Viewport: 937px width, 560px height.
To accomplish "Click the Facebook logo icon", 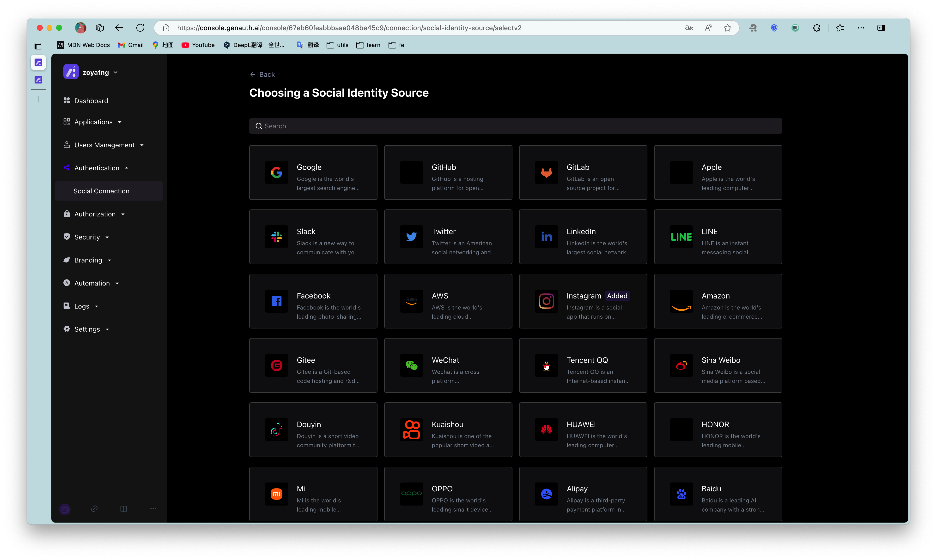I will (x=276, y=301).
